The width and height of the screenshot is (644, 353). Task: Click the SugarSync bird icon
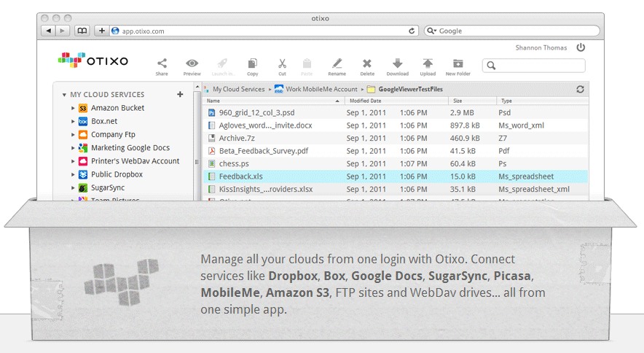coord(83,187)
